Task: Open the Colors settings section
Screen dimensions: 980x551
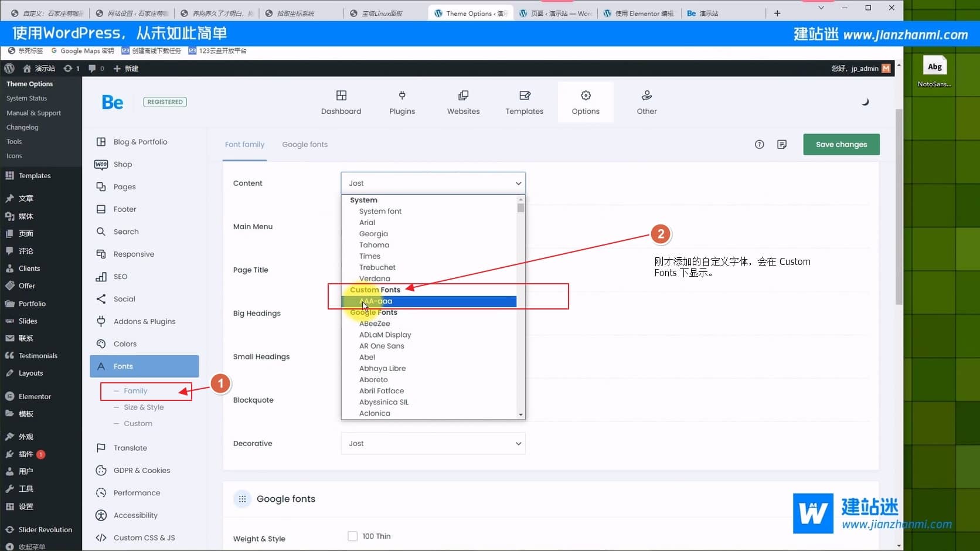Action: [x=125, y=344]
